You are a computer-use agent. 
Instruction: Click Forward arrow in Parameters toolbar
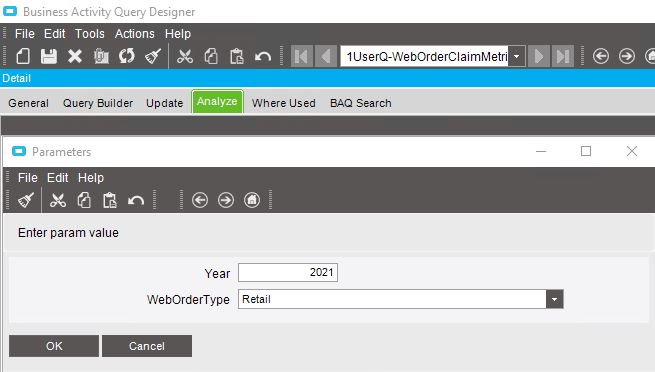[226, 200]
